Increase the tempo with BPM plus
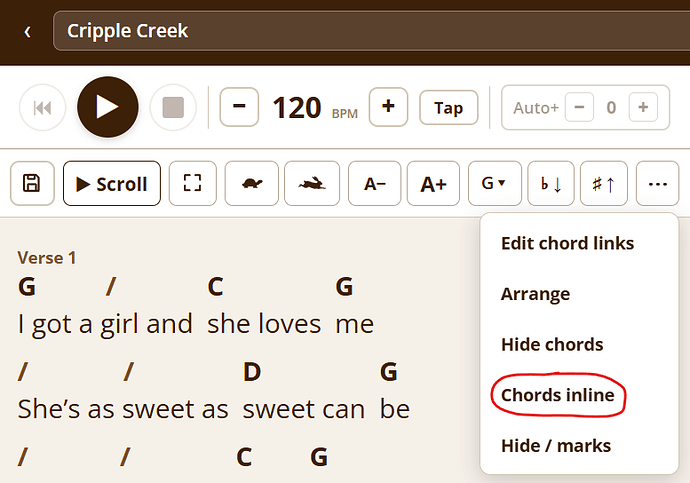Screen dimensions: 690x483 (388, 107)
